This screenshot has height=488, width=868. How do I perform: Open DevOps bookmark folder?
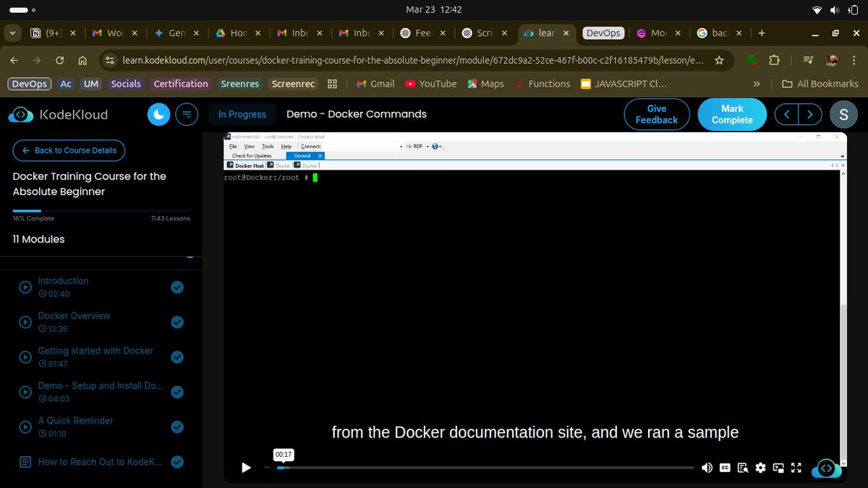click(x=30, y=84)
